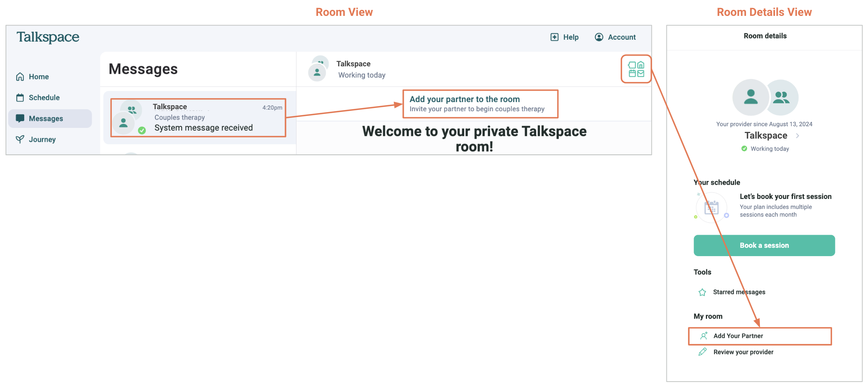Expand provider details chevron next to Talkspace
Image resolution: width=868 pixels, height=386 pixels.
pyautogui.click(x=798, y=136)
